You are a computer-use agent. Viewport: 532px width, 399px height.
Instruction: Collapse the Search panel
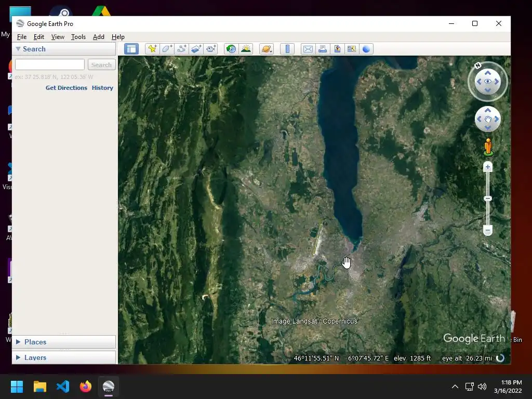pos(18,49)
